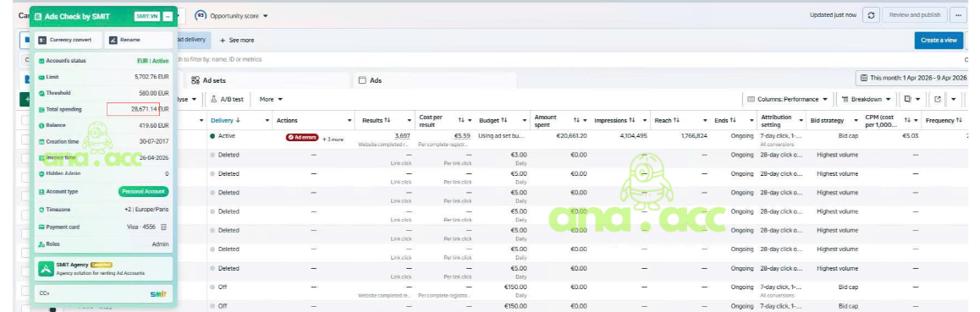
Task: Click the Payment card icon
Action: (x=41, y=227)
